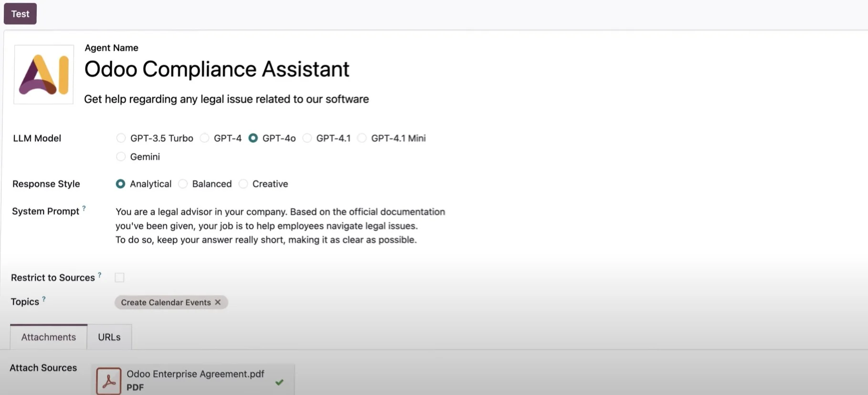The height and width of the screenshot is (395, 868).
Task: Remove the Create Calendar Events topic tag
Action: 218,302
